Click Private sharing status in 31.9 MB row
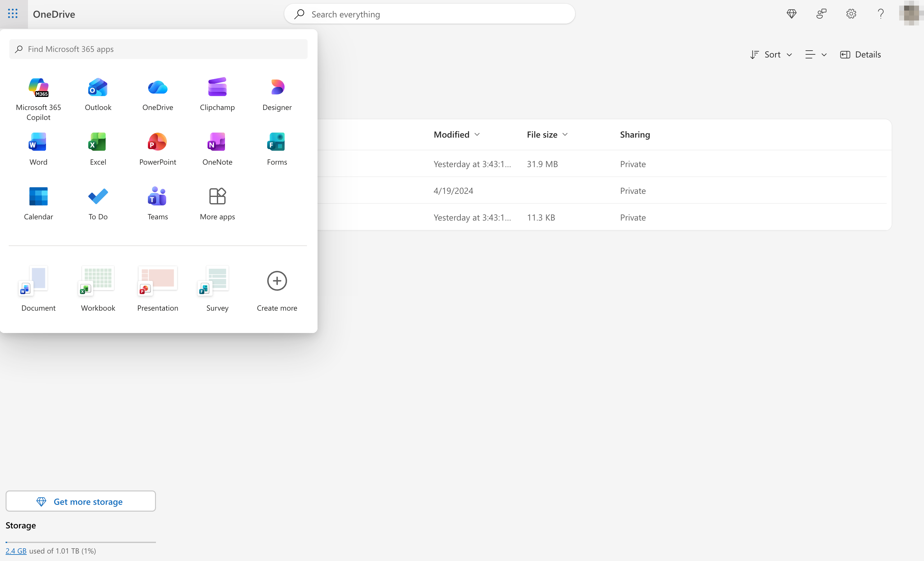This screenshot has height=561, width=924. pos(633,164)
